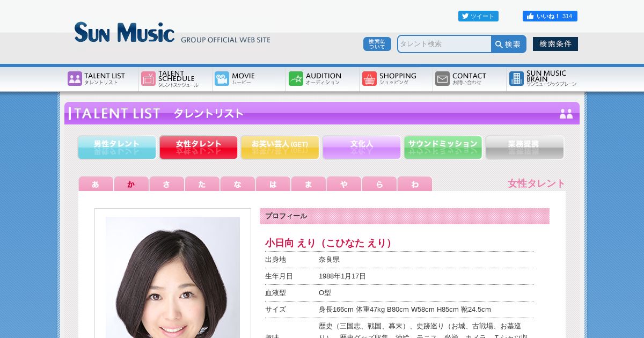This screenshot has height=338, width=644.
Task: Switch to the ら kana tab
Action: pyautogui.click(x=379, y=184)
